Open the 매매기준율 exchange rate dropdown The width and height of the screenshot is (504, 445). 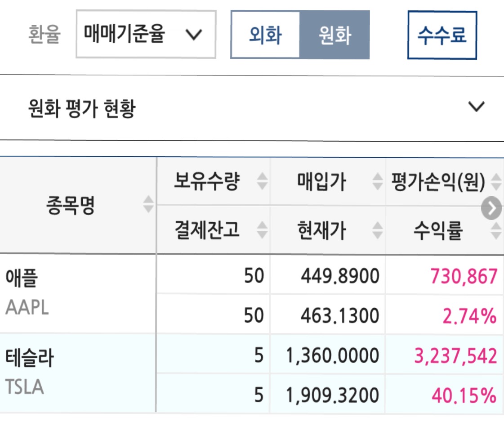pos(146,34)
